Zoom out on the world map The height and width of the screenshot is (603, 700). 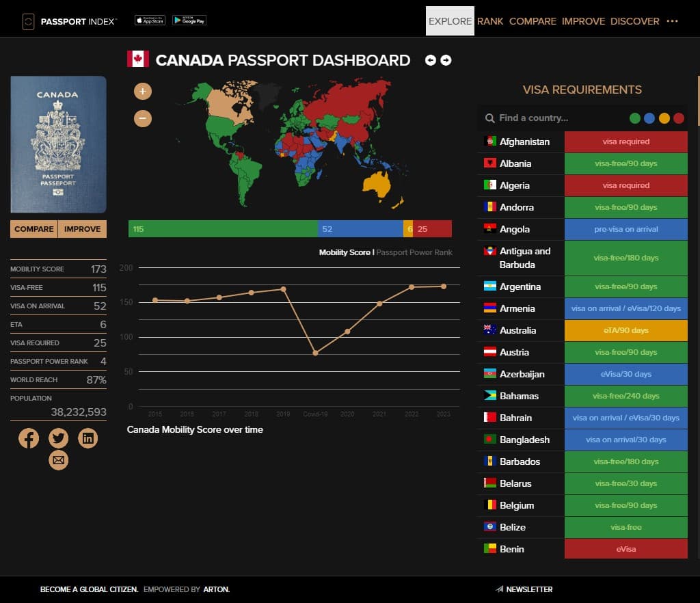(x=143, y=118)
